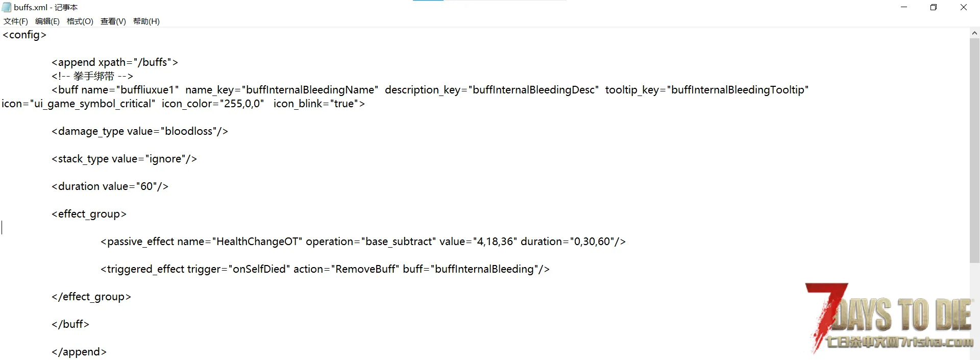Click the restore down window button
Viewport: 980px width, 360px height.
[934, 7]
